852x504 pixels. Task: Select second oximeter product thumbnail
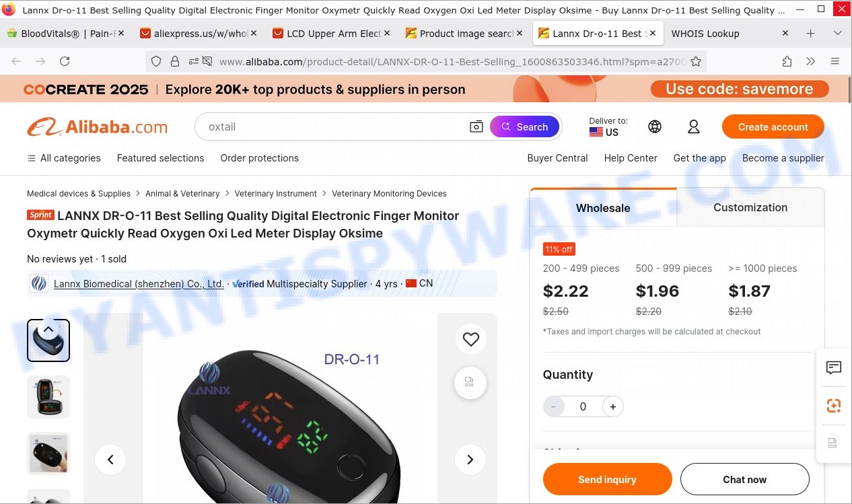[48, 397]
